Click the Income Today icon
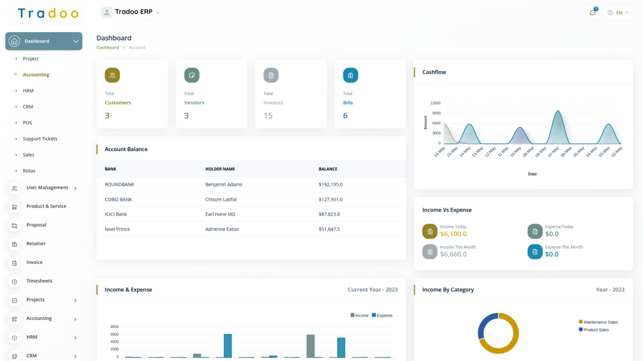The image size is (644, 361). pos(429,231)
